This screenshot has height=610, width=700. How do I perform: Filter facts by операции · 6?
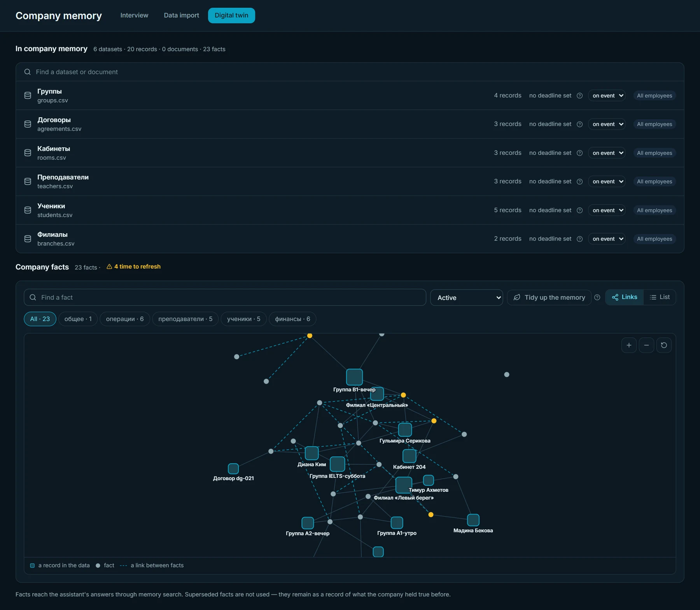125,319
